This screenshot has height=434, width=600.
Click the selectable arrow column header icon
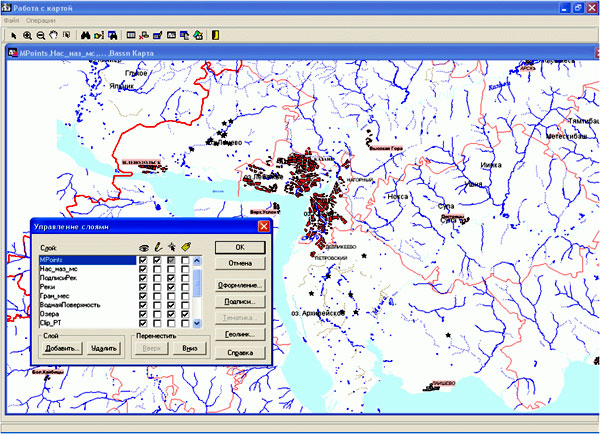click(171, 247)
